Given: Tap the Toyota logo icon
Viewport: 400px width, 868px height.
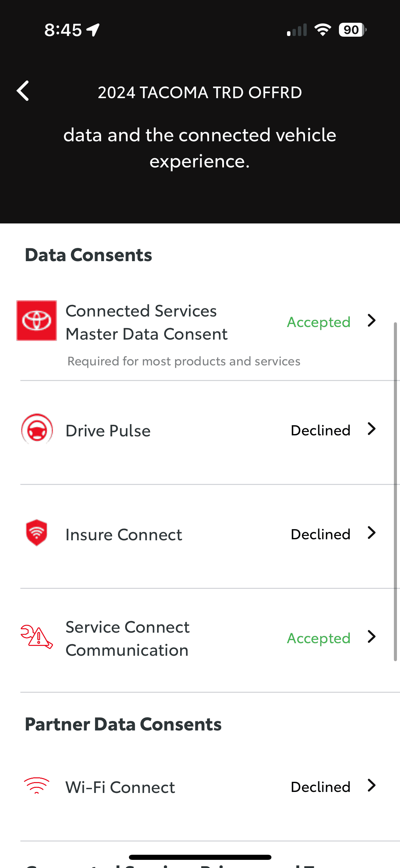Looking at the screenshot, I should [37, 321].
